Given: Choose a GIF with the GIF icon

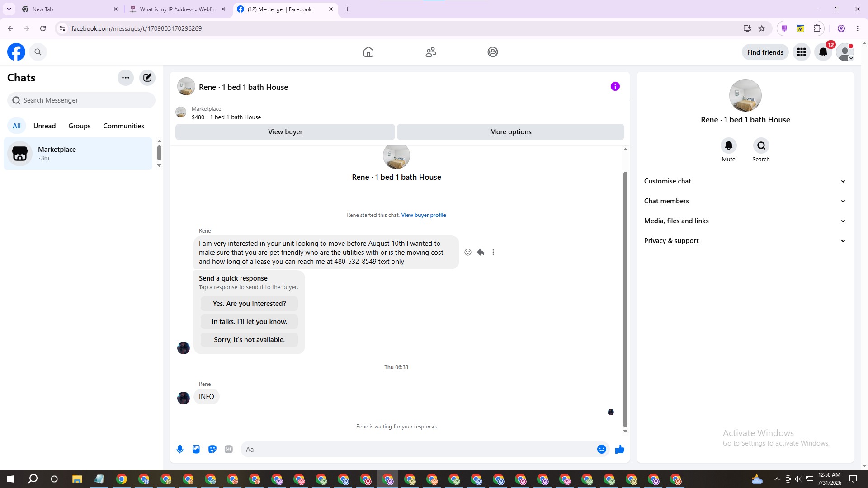Looking at the screenshot, I should click(x=229, y=449).
